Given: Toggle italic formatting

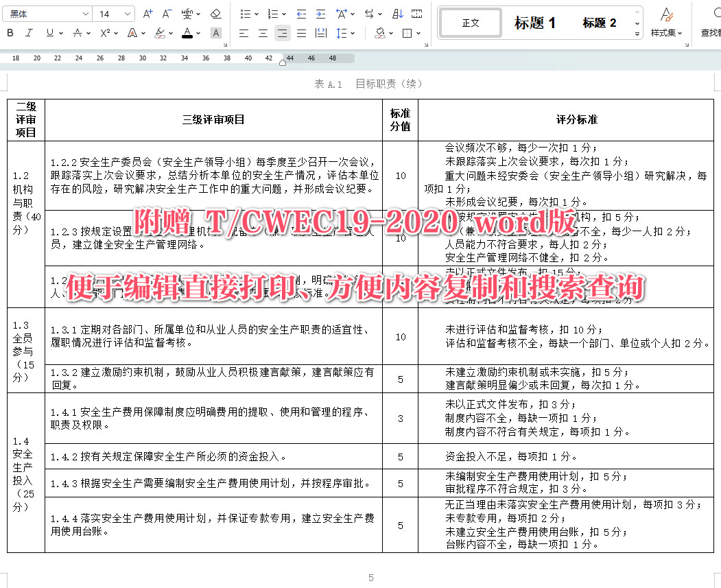Looking at the screenshot, I should [x=29, y=33].
